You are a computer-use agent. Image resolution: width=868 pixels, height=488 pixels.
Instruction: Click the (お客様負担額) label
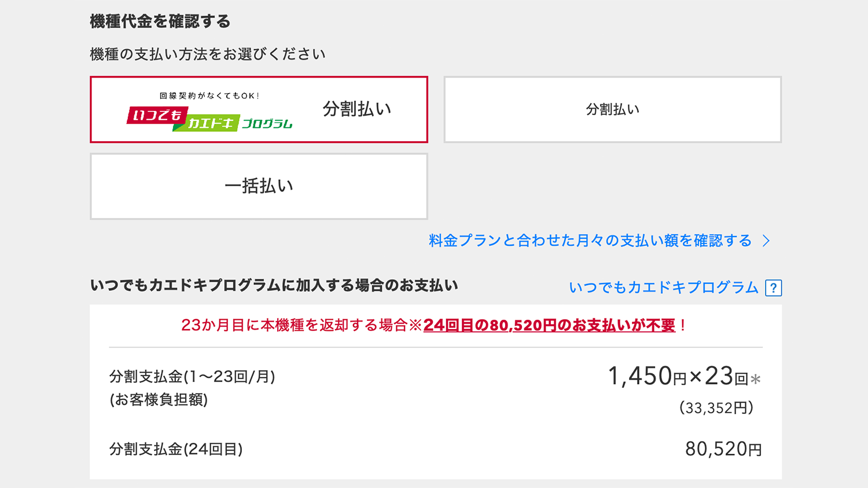[x=159, y=400]
